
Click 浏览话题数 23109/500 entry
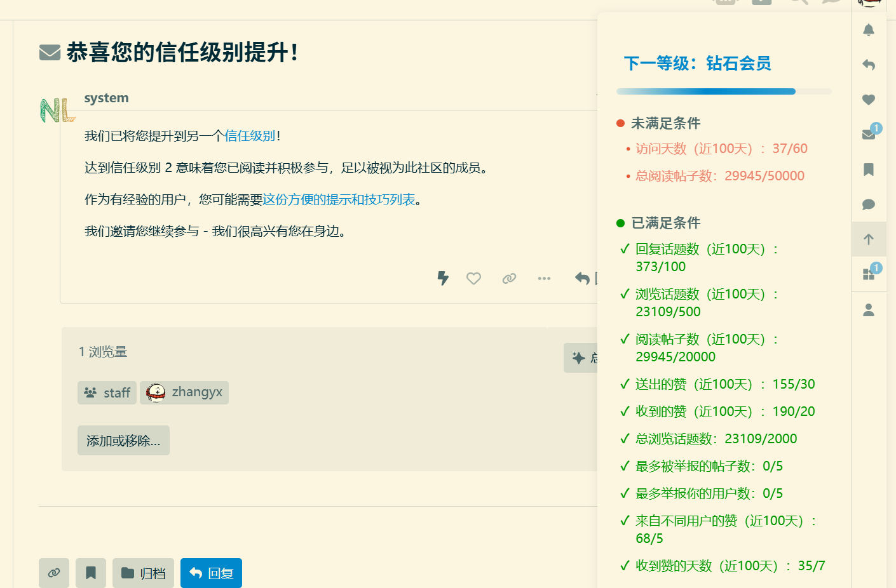click(707, 303)
